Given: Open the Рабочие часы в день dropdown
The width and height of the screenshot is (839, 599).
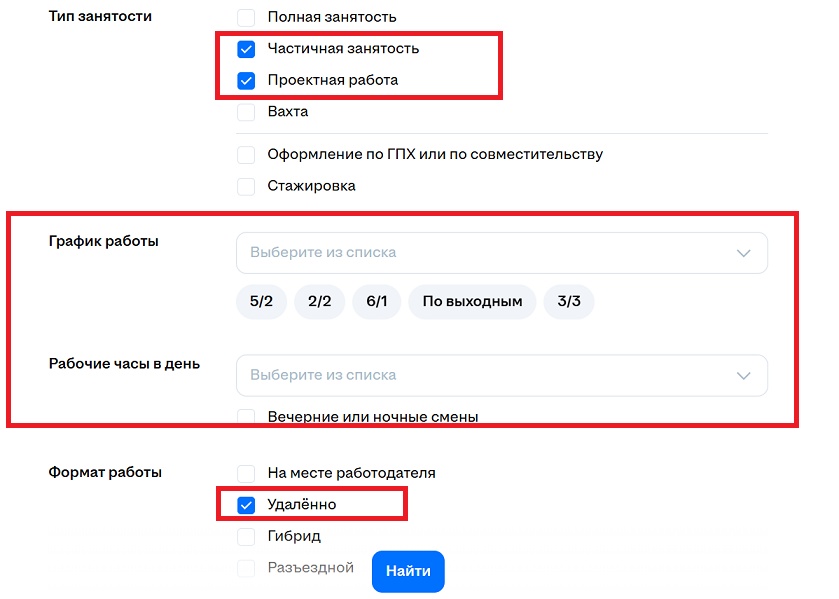Looking at the screenshot, I should pyautogui.click(x=490, y=375).
